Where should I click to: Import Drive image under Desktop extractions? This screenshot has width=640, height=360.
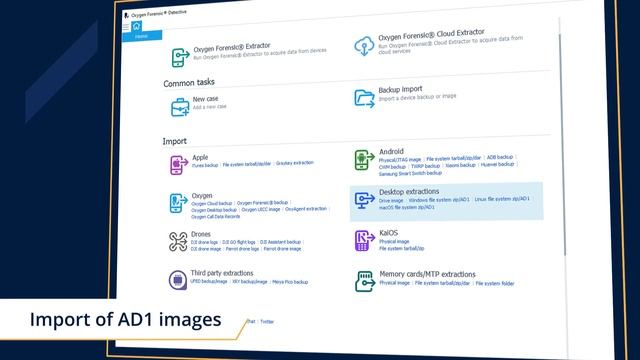click(391, 201)
